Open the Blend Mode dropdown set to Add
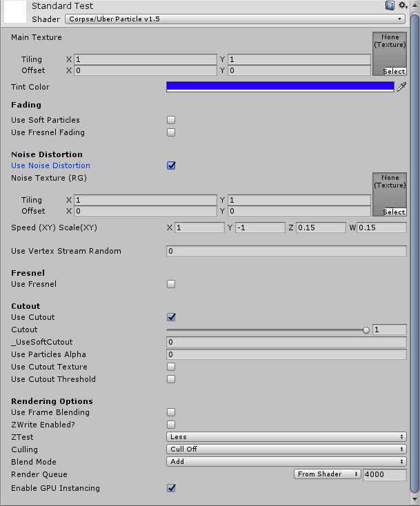Viewport: 420px width, 506px height. pos(286,462)
